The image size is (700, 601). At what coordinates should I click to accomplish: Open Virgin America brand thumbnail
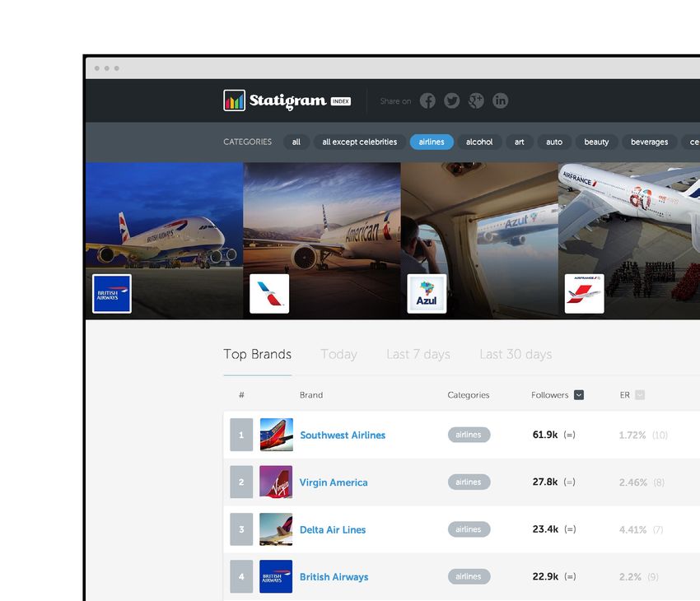click(277, 482)
